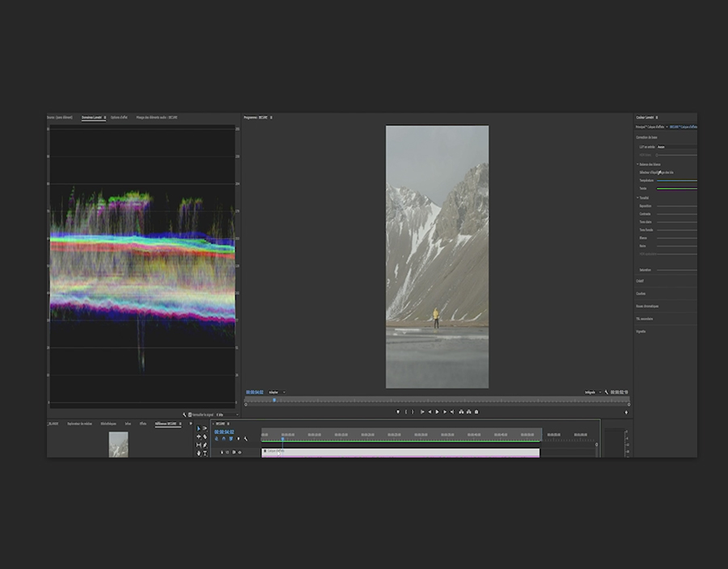
Task: Select the Type tool
Action: click(205, 453)
